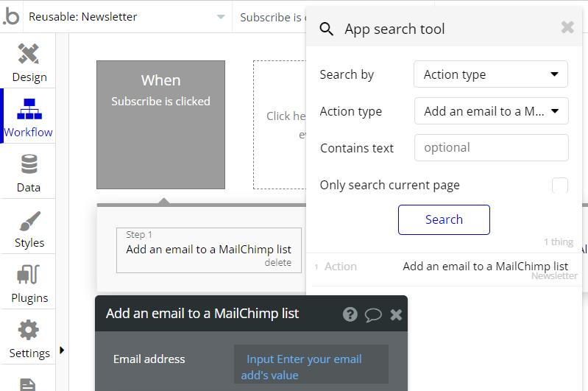The width and height of the screenshot is (588, 391).
Task: Select Step 1 Add an email to MailChimp
Action: point(209,250)
